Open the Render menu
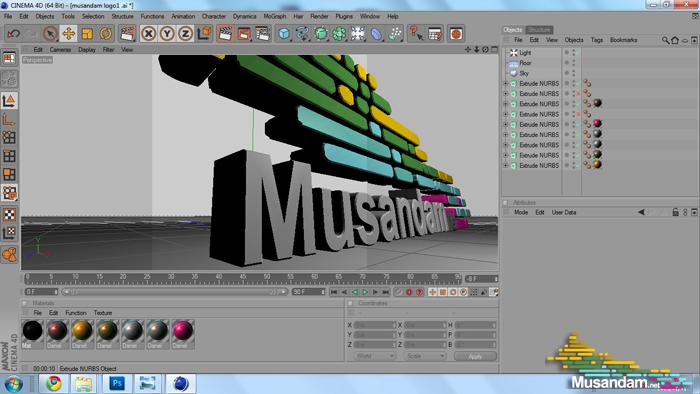This screenshot has width=700, height=394. point(319,16)
